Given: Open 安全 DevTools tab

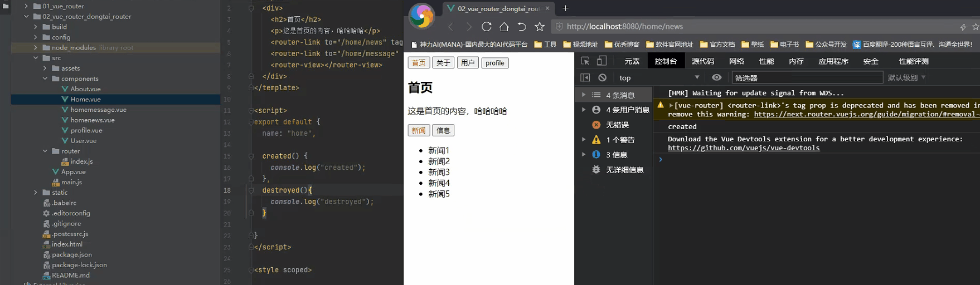Looking at the screenshot, I should [x=871, y=61].
